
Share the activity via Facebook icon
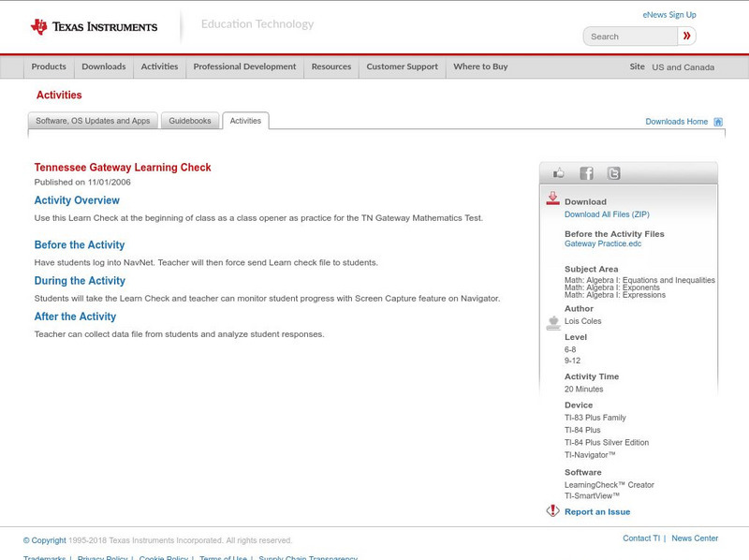[586, 173]
